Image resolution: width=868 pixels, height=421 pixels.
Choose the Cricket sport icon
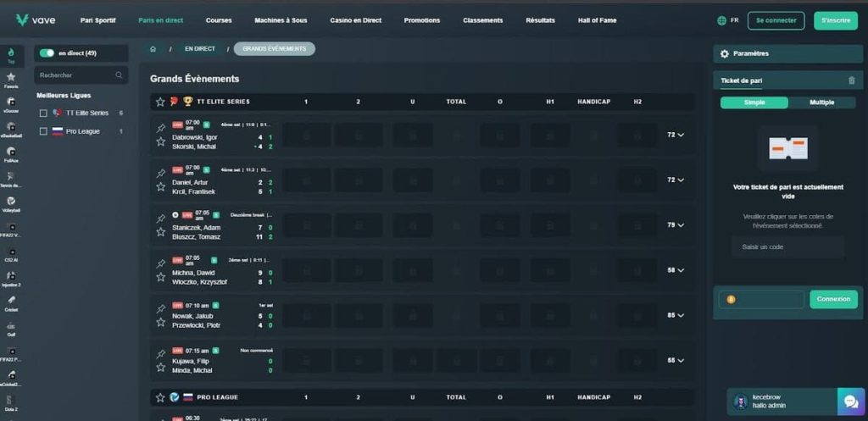[11, 302]
